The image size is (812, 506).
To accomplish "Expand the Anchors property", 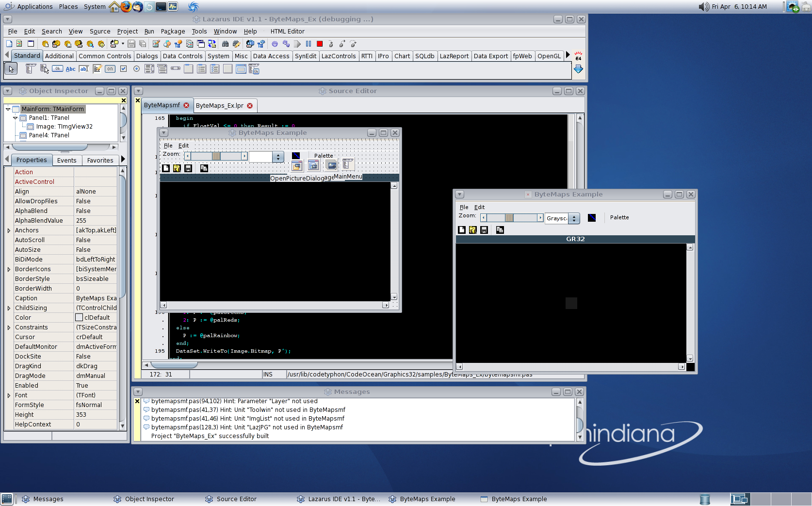I will 9,230.
